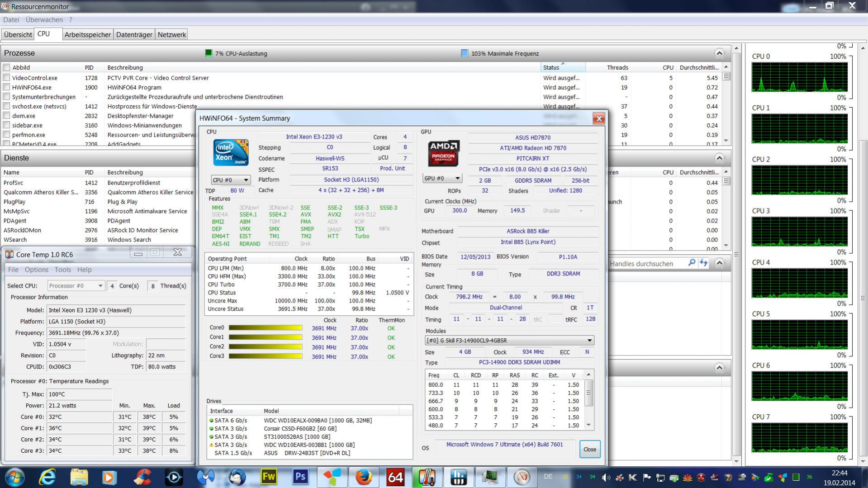Sort processes by the Status column

[563, 67]
